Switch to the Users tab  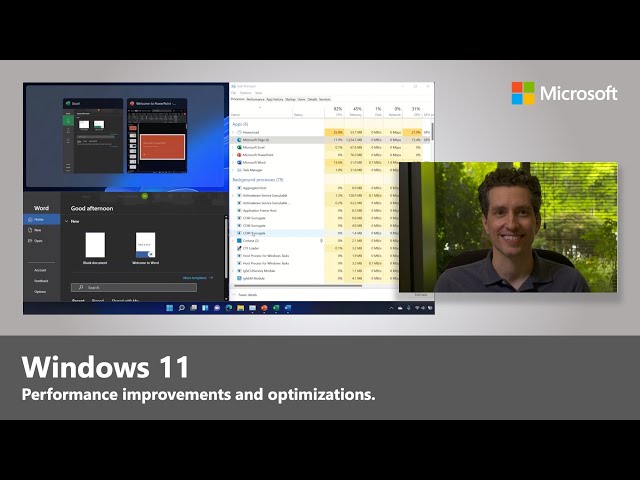(302, 100)
